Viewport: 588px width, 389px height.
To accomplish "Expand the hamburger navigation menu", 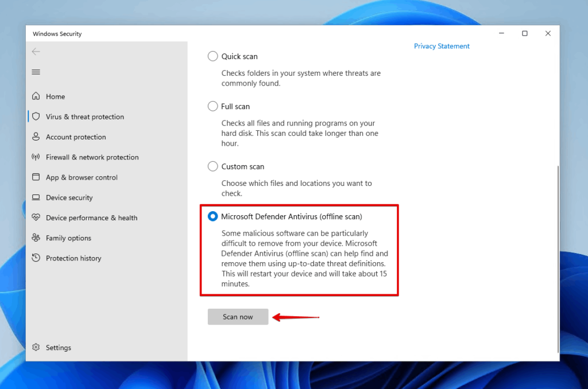I will coord(36,72).
